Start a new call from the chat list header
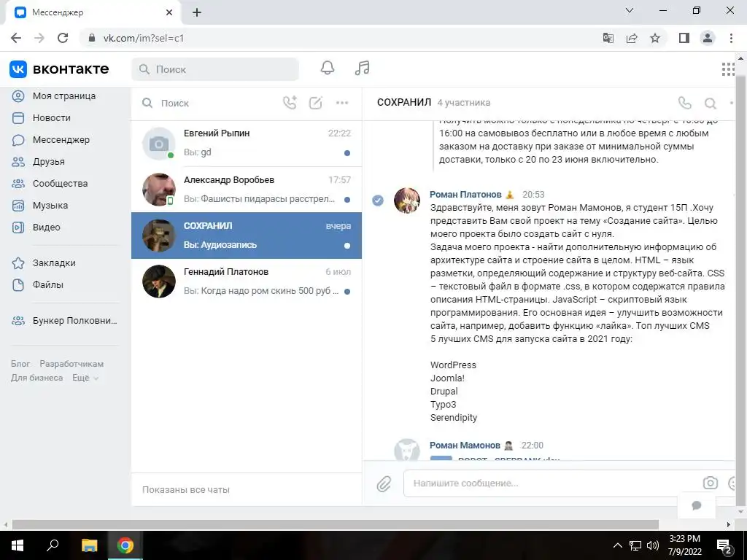 click(x=290, y=102)
